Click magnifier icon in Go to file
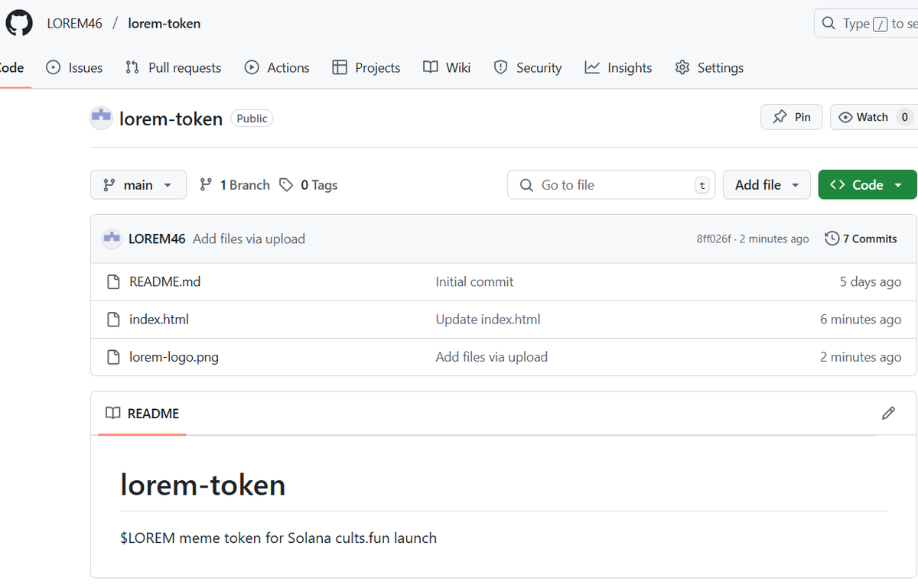Screen dimensions: 918x588 point(526,185)
